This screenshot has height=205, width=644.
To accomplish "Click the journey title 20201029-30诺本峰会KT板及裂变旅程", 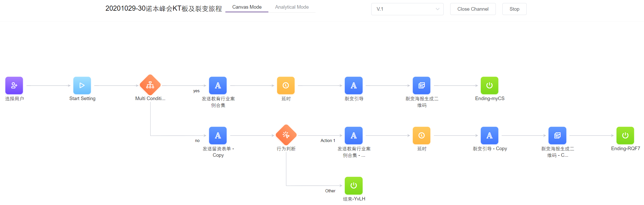I will pyautogui.click(x=163, y=9).
